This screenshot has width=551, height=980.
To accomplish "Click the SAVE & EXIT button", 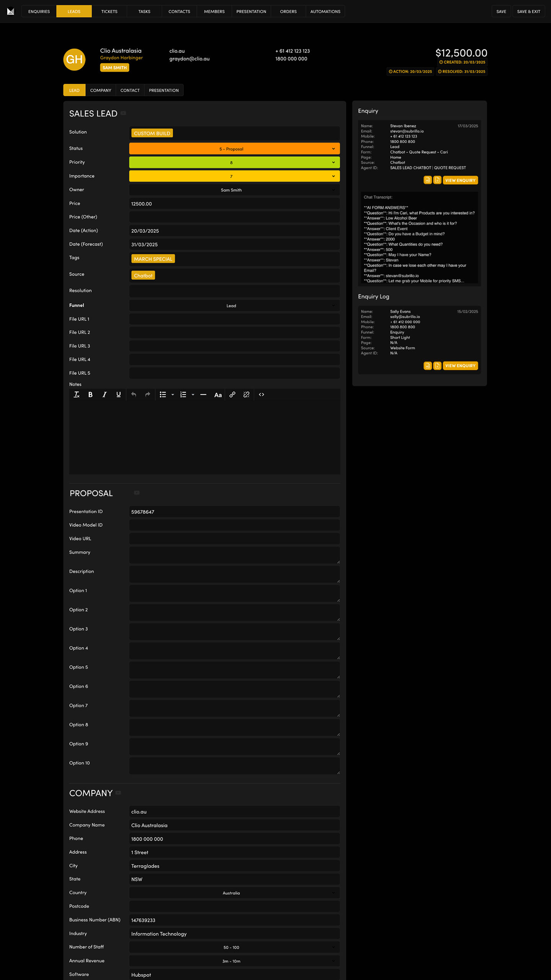I will 528,11.
